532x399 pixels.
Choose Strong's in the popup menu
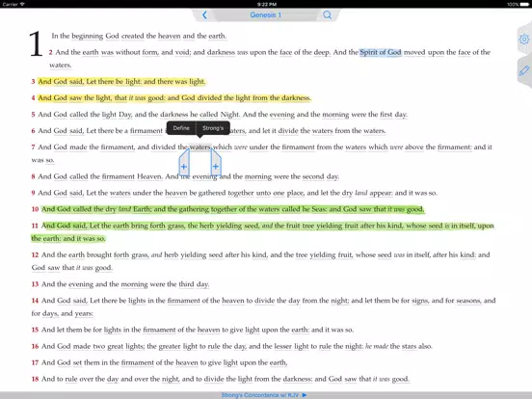tap(213, 128)
